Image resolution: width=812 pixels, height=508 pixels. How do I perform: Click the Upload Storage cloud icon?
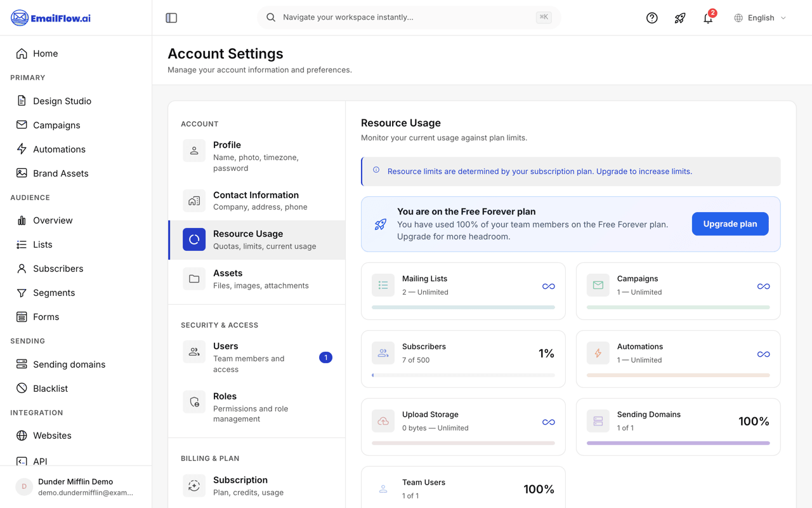pyautogui.click(x=383, y=421)
